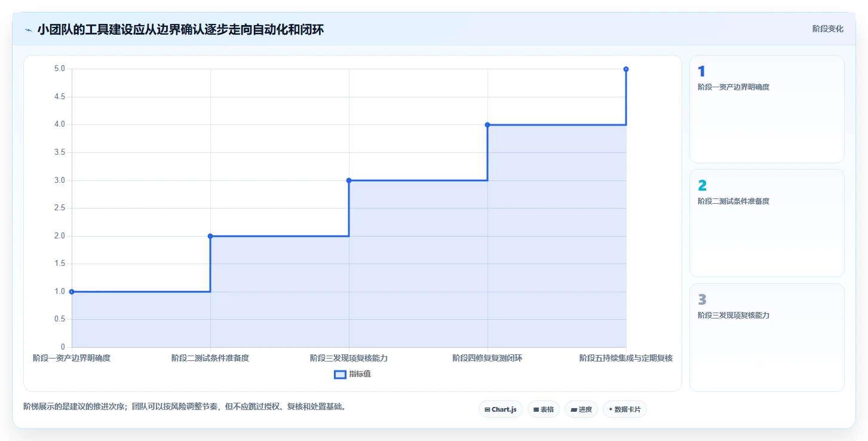868x441 pixels.
Task: Click the Chart.js tag button
Action: click(x=501, y=409)
